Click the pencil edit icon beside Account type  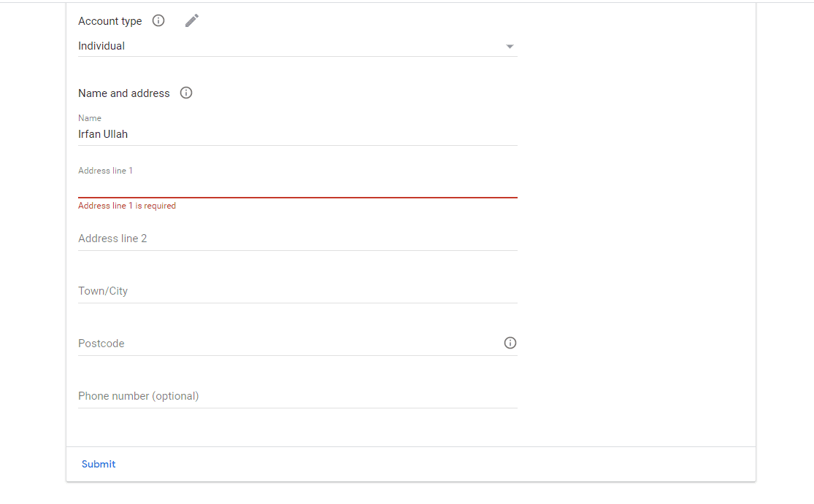click(x=191, y=20)
